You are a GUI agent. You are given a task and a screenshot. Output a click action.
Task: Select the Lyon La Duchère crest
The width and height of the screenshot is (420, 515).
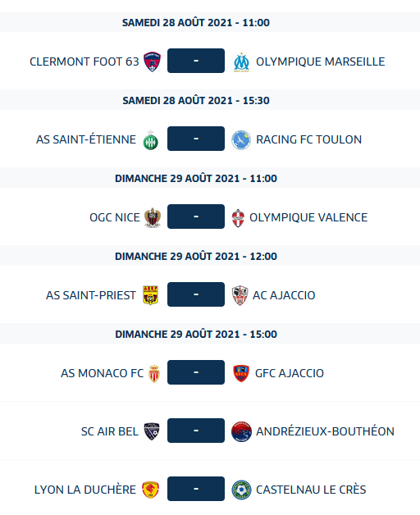pos(150,490)
